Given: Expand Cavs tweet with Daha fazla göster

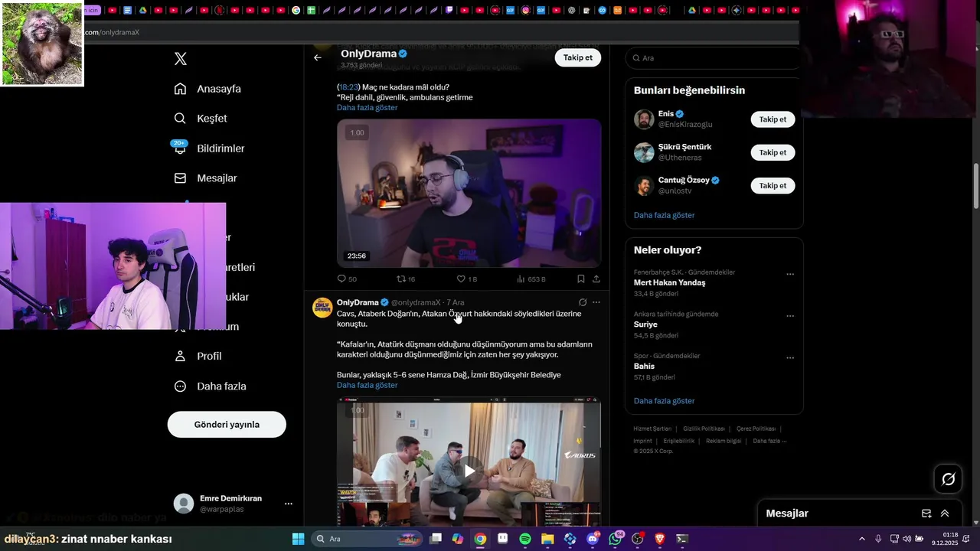Looking at the screenshot, I should coord(367,386).
